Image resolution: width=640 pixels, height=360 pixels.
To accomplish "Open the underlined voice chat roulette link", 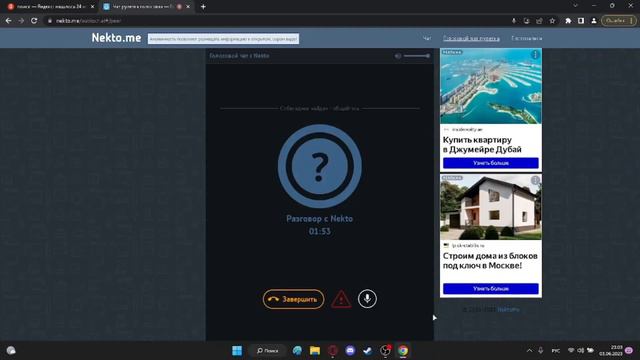I will click(471, 38).
